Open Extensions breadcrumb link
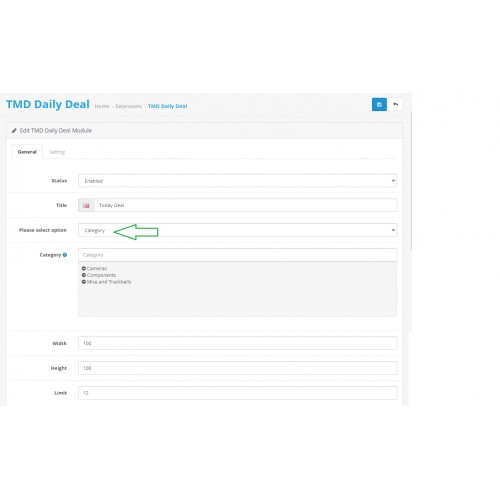Viewport: 500px width, 500px height. tap(129, 106)
